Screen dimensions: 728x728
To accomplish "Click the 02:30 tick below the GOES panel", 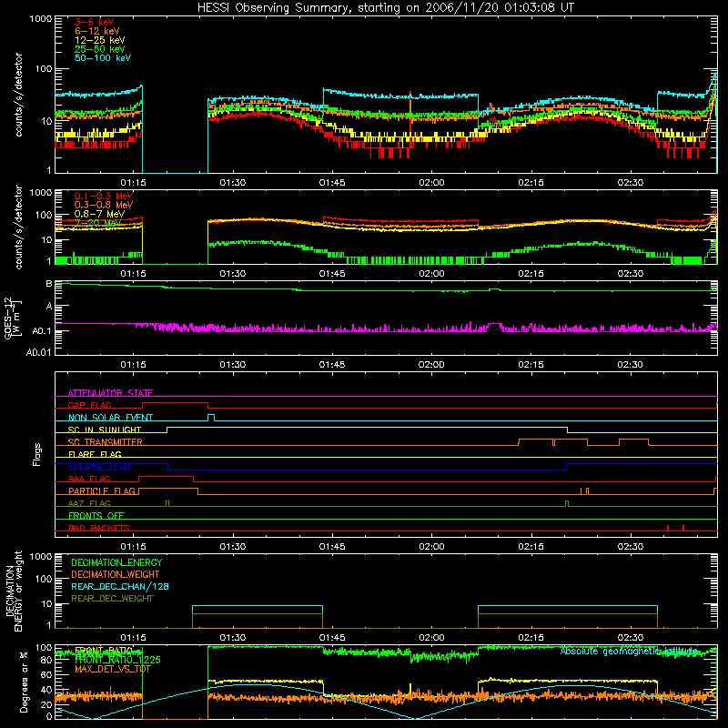I will 630,365.
